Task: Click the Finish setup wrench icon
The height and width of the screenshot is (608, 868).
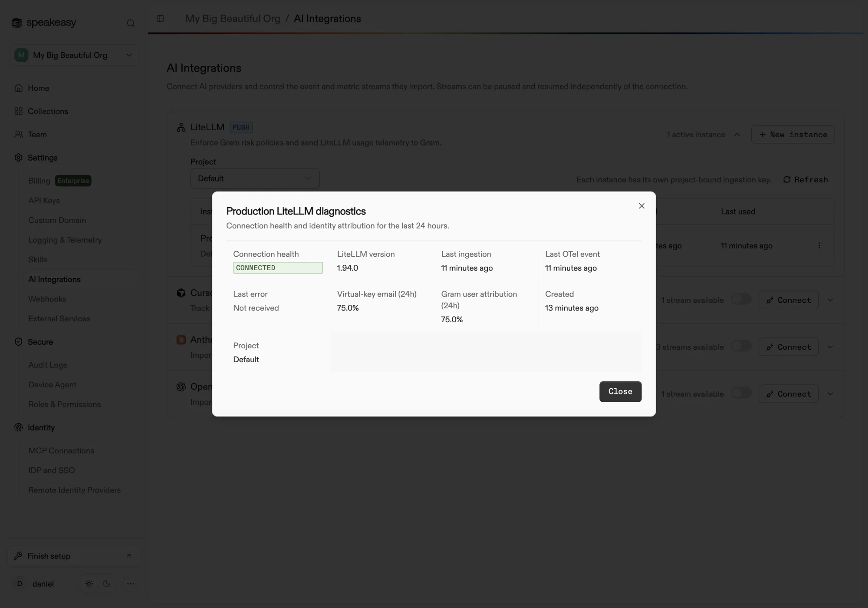Action: tap(18, 556)
